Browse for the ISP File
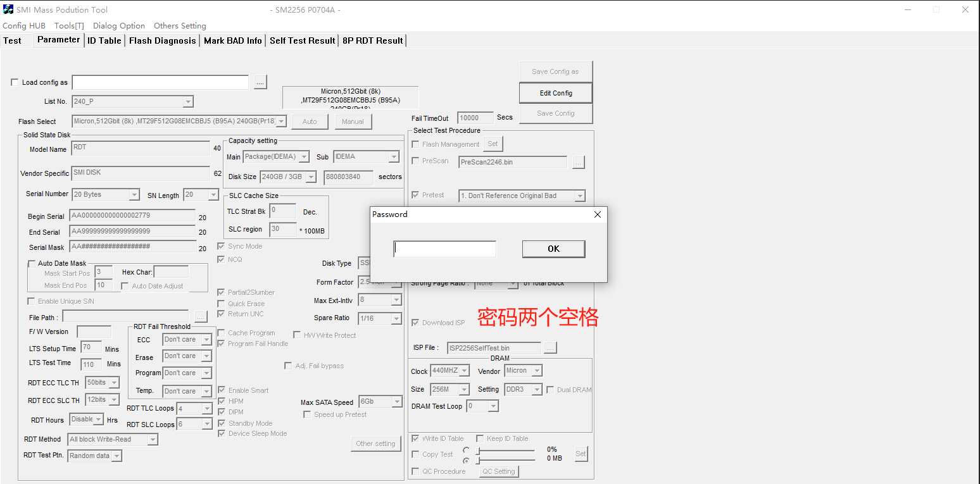Image resolution: width=980 pixels, height=484 pixels. [550, 347]
